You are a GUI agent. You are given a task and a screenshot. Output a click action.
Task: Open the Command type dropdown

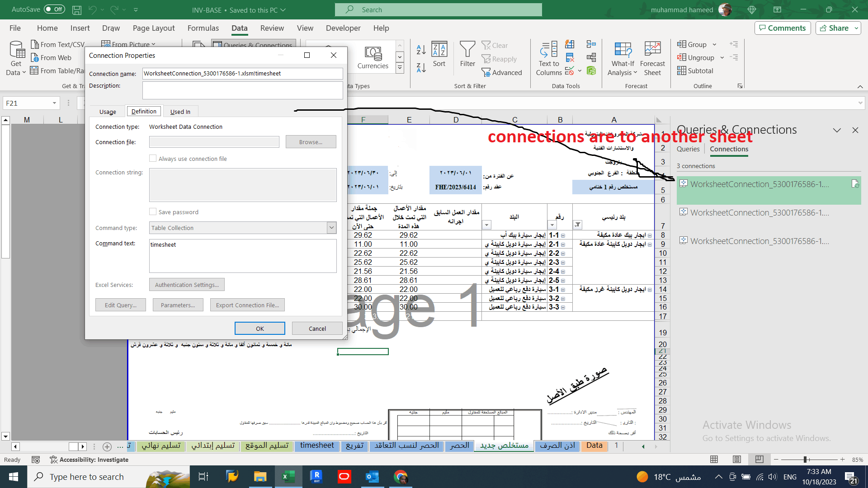332,228
